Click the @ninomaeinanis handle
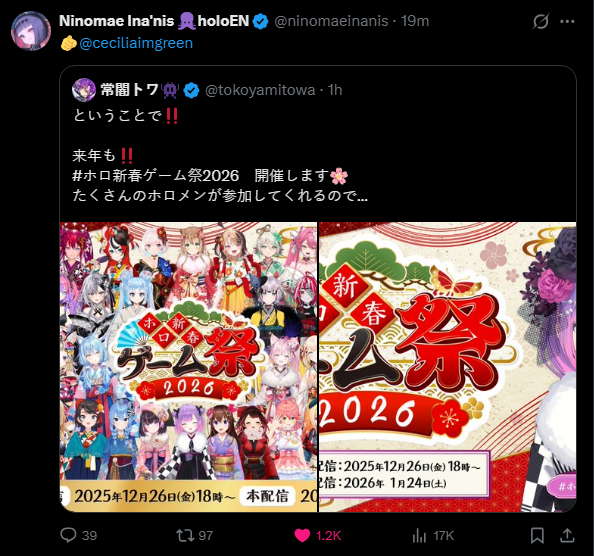Screen dimensions: 594x556 [x=331, y=21]
